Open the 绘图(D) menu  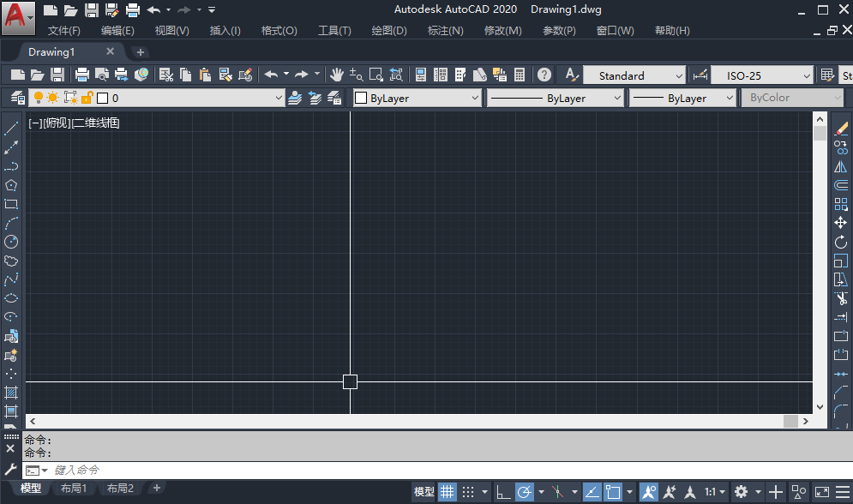[x=389, y=31]
